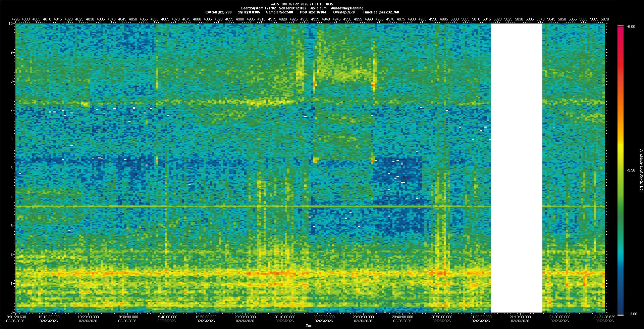The width and height of the screenshot is (644, 329).
Task: Select the TimeRes.(sec):32.768 parameter text
Action: coord(381,12)
